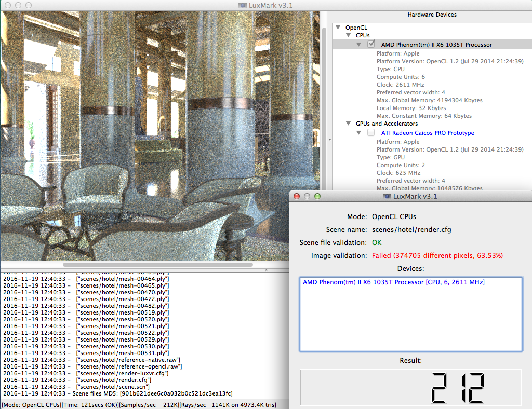Click the main window minimize button

coord(19,5)
